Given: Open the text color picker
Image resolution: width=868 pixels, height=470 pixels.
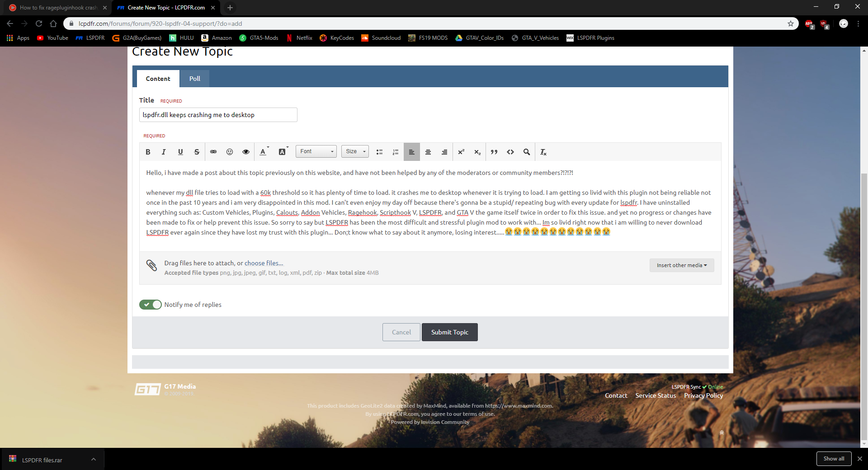Looking at the screenshot, I should point(264,152).
